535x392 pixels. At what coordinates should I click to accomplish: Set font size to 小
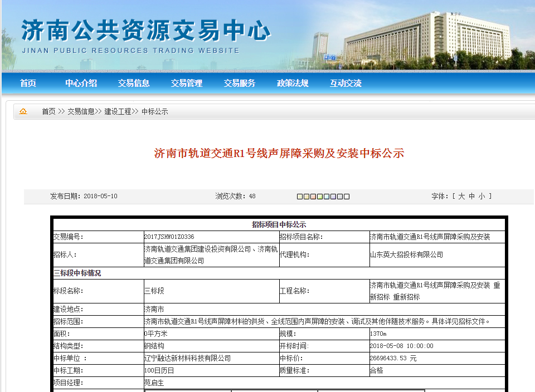pos(481,197)
